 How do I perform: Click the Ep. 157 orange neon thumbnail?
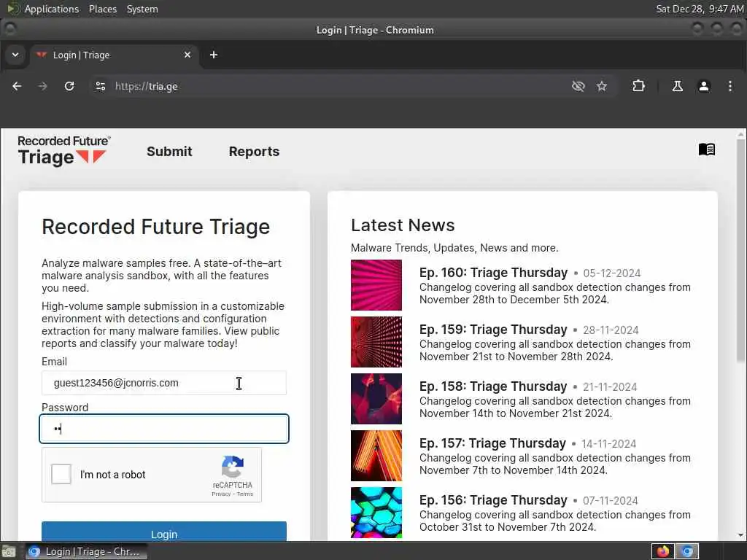[376, 456]
